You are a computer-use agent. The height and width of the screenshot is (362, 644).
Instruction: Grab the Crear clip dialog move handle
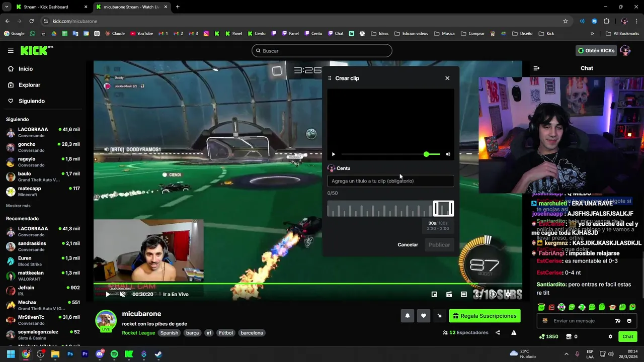point(330,78)
